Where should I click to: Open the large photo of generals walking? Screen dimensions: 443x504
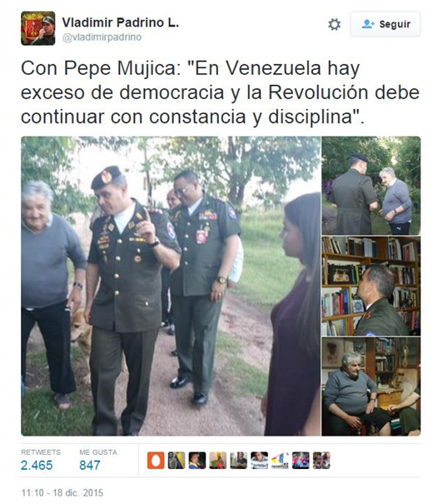tap(171, 286)
